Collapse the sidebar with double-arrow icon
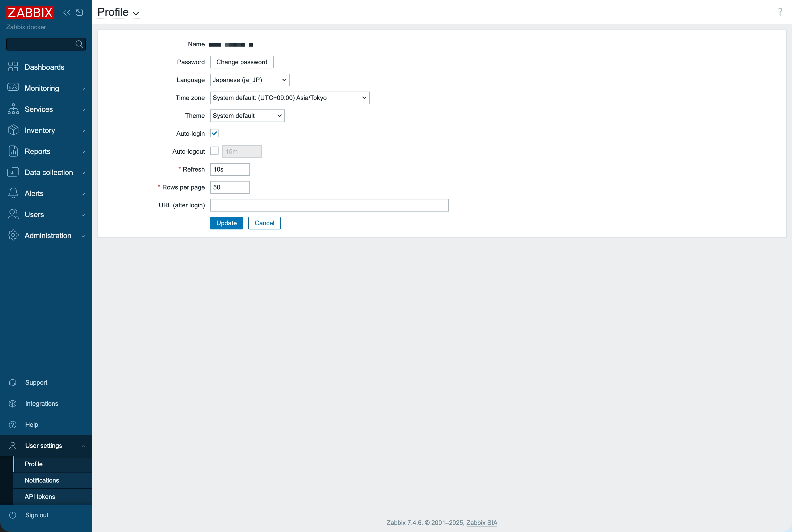This screenshot has width=792, height=532. click(x=67, y=13)
